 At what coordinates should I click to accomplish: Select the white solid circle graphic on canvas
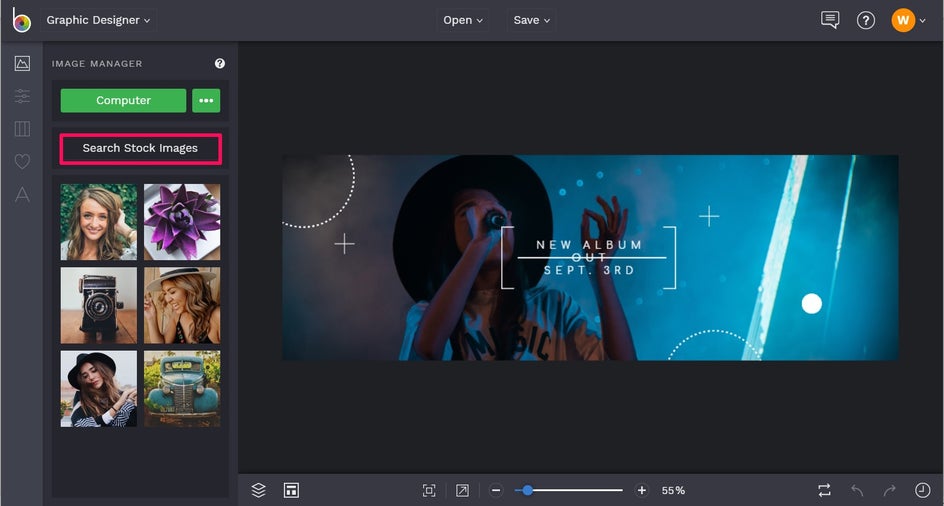tap(812, 304)
